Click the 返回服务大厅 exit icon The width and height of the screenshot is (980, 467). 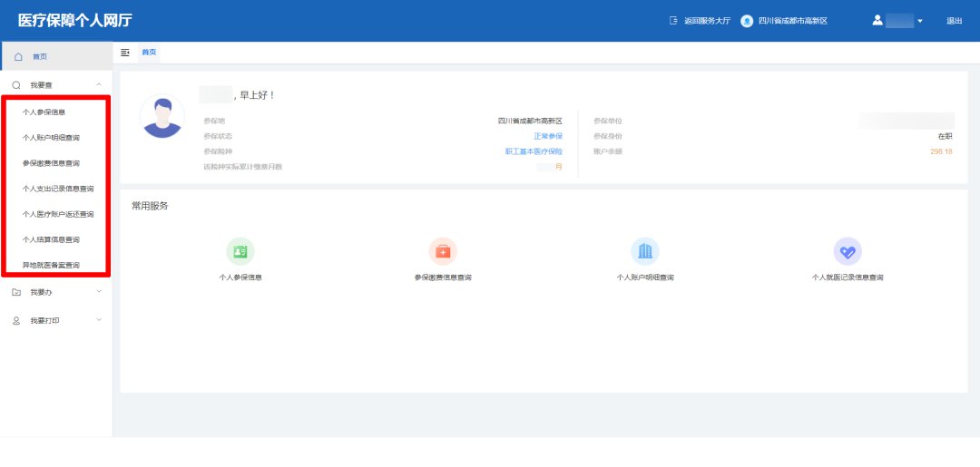coord(673,21)
